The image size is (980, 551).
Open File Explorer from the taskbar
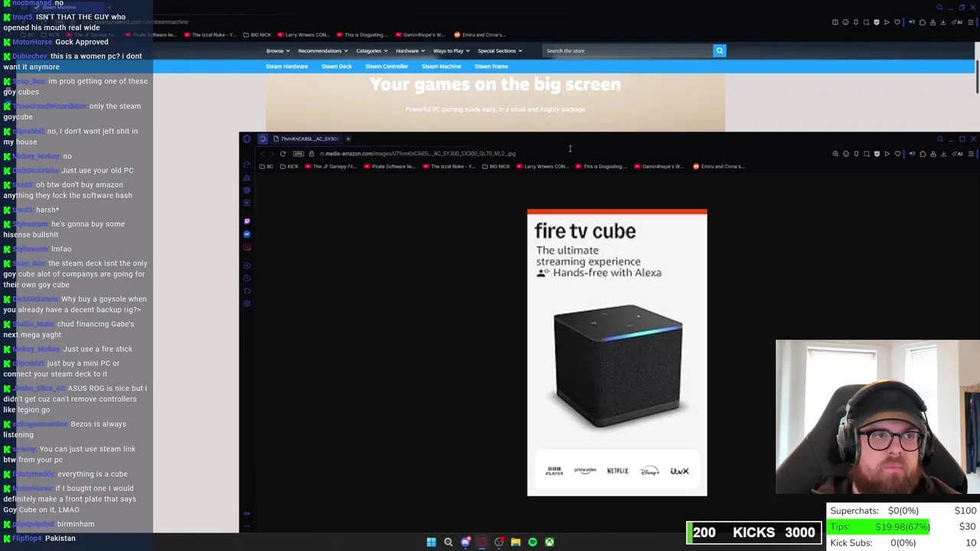point(516,542)
